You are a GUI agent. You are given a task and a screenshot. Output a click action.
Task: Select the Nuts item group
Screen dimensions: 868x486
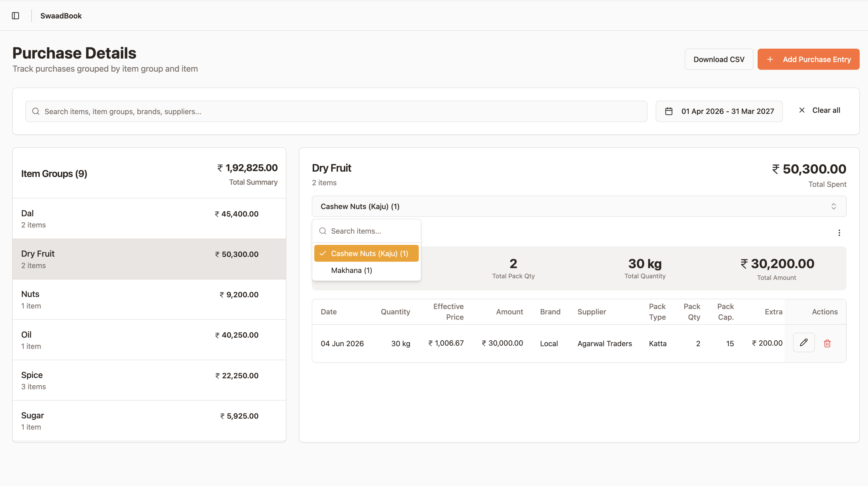coord(149,300)
